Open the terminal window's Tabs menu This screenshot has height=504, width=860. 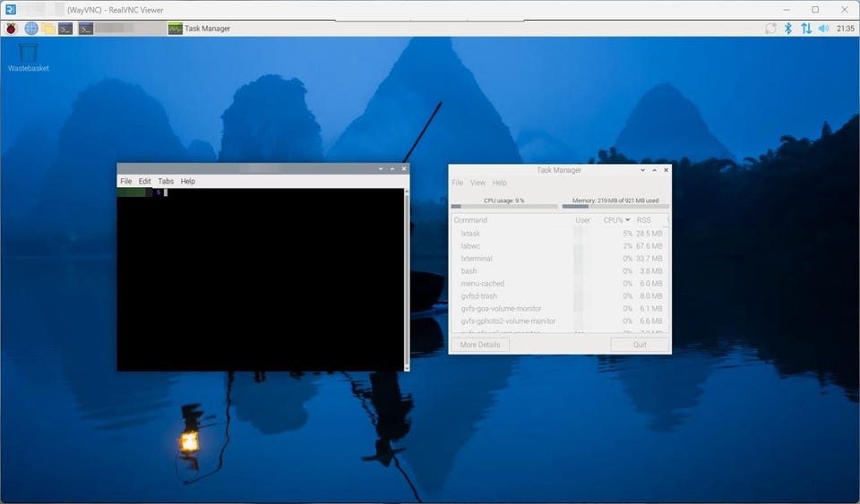[166, 182]
